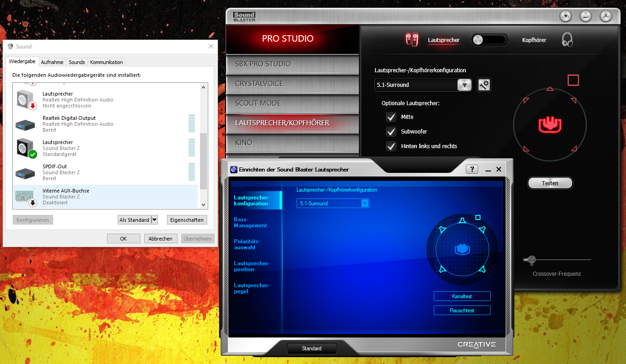Click the blue center speaker in setup dialog
This screenshot has height=364, width=626.
462,221
